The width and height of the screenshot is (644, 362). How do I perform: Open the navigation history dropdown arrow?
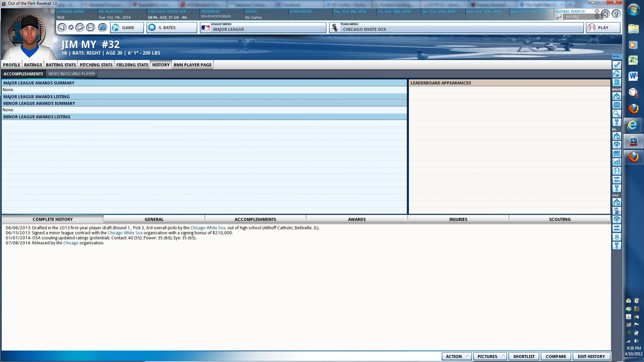click(71, 28)
